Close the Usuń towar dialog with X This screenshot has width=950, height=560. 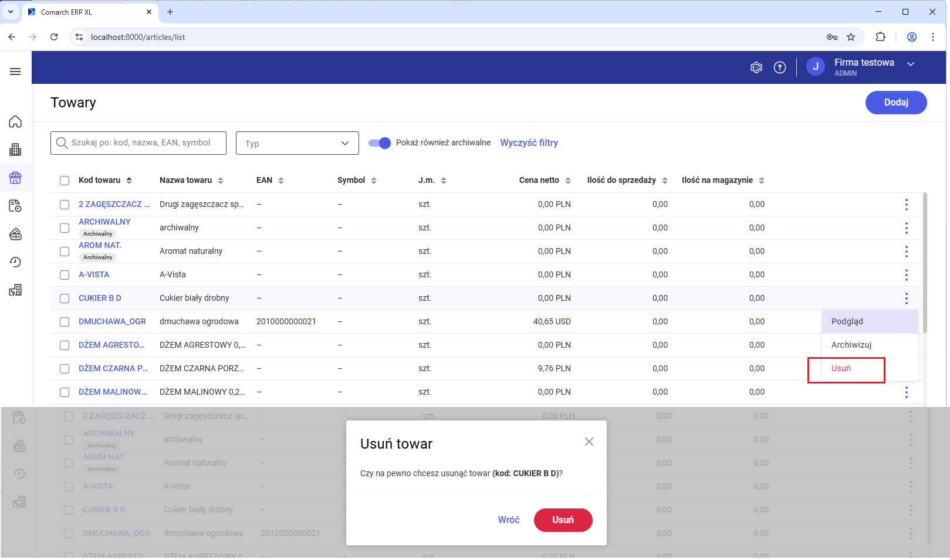(x=589, y=442)
